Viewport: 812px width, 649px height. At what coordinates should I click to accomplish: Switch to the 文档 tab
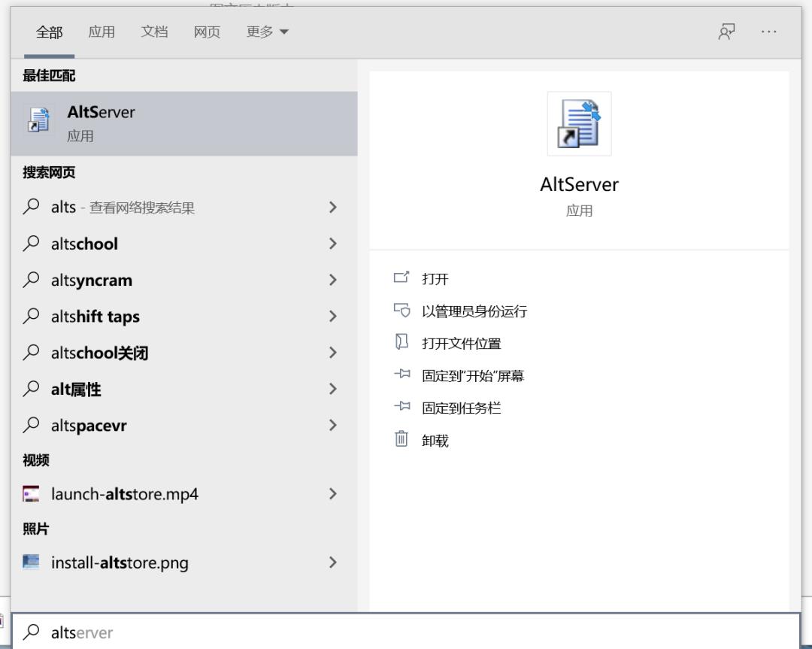[154, 32]
